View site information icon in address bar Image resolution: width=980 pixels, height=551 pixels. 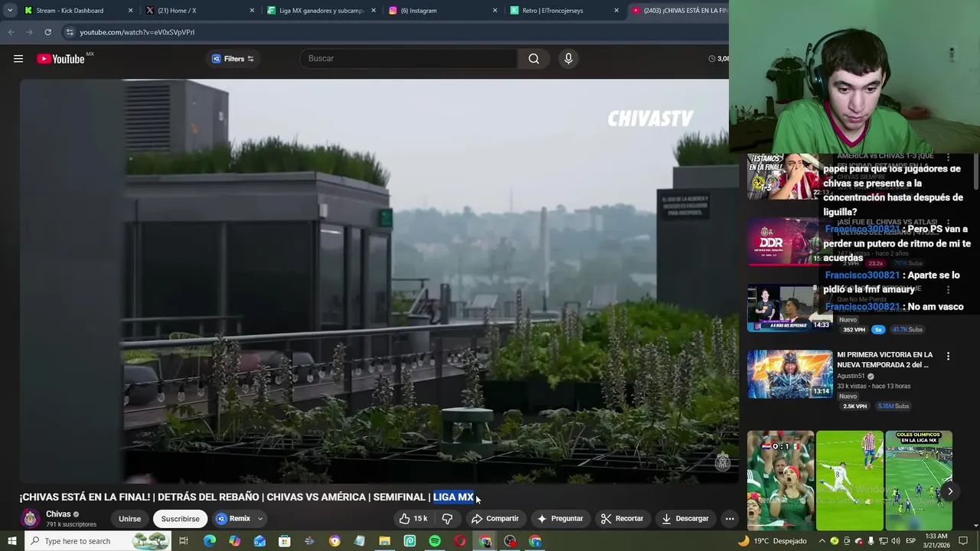(70, 32)
